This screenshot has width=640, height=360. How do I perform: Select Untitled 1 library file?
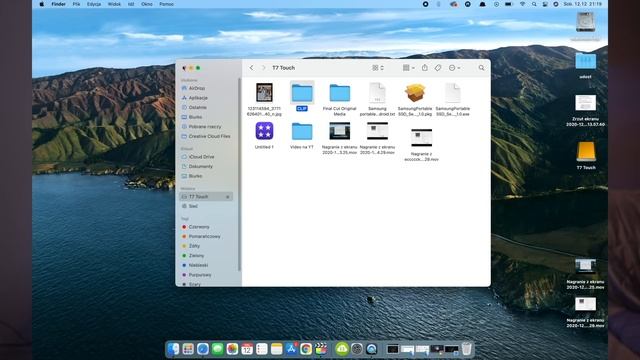(x=264, y=131)
